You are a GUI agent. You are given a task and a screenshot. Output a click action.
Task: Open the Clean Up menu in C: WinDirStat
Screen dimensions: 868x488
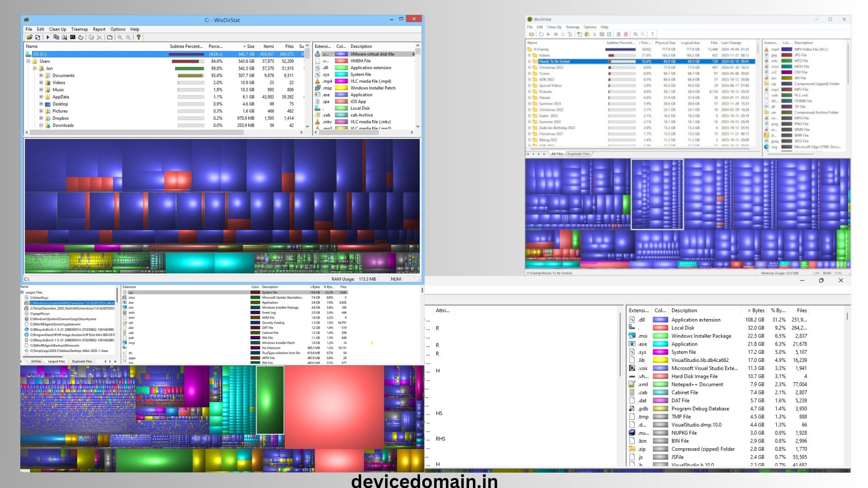click(x=57, y=29)
